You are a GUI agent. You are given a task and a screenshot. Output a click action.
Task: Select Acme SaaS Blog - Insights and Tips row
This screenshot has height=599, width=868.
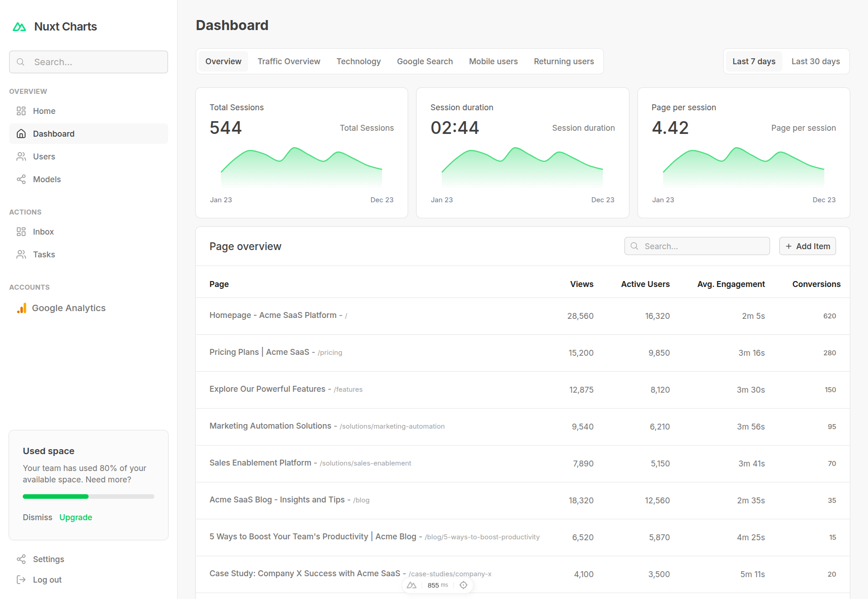click(523, 501)
